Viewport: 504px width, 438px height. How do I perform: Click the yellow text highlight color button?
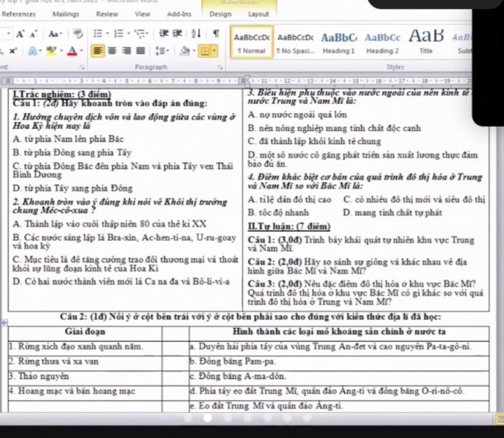click(50, 50)
